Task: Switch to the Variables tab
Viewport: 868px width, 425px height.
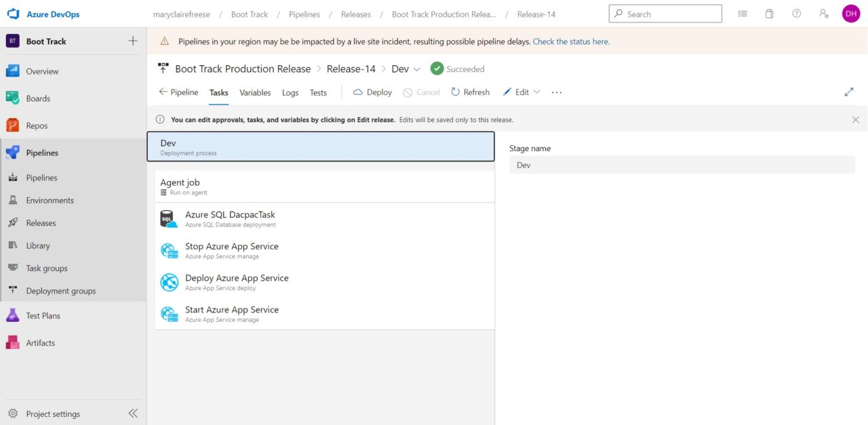Action: click(x=254, y=92)
